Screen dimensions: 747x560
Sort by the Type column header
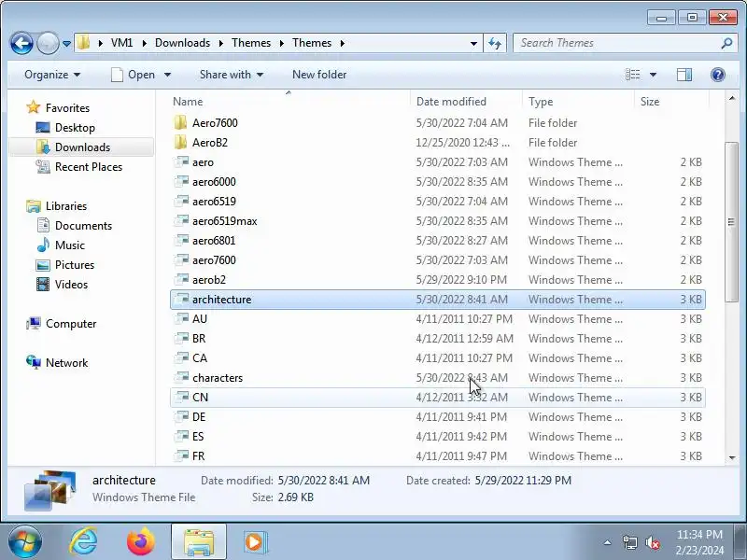541,102
